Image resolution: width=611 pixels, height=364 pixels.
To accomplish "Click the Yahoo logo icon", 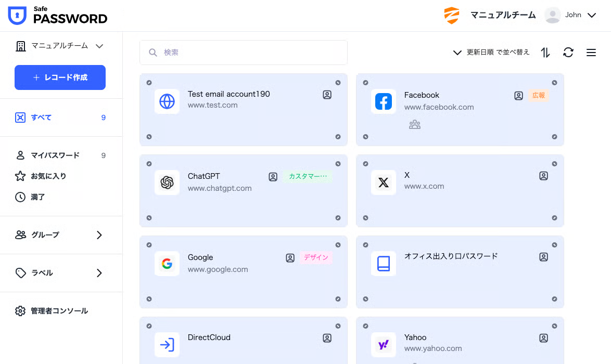I will (x=384, y=345).
